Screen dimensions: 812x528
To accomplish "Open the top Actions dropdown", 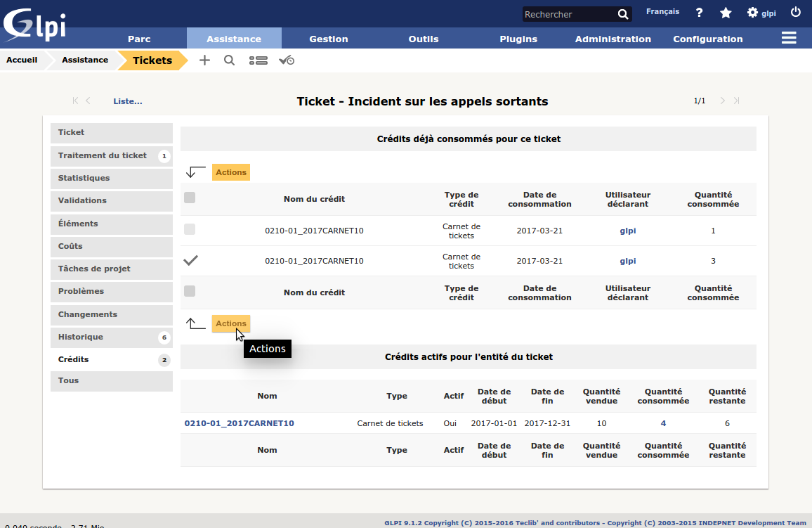I will pyautogui.click(x=231, y=172).
